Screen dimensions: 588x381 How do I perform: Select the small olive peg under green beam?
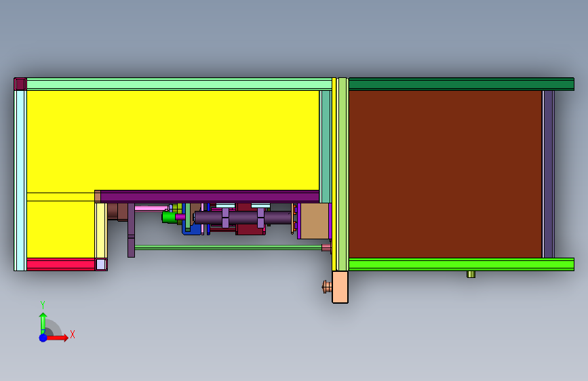[x=471, y=274]
